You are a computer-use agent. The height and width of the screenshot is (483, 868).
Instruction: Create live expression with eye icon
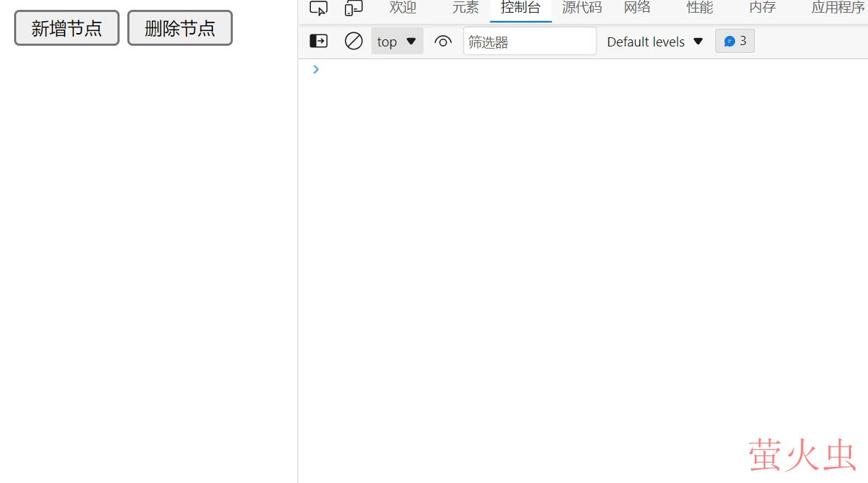(442, 42)
